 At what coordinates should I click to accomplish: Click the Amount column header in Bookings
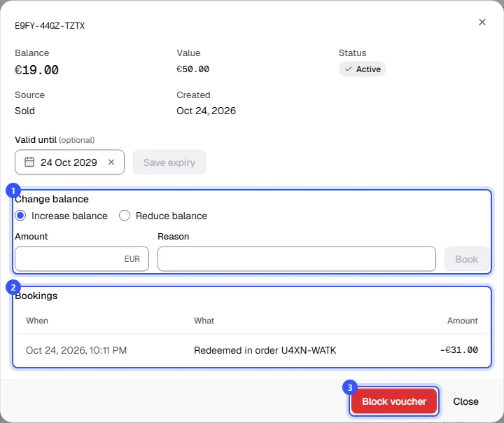pos(463,321)
